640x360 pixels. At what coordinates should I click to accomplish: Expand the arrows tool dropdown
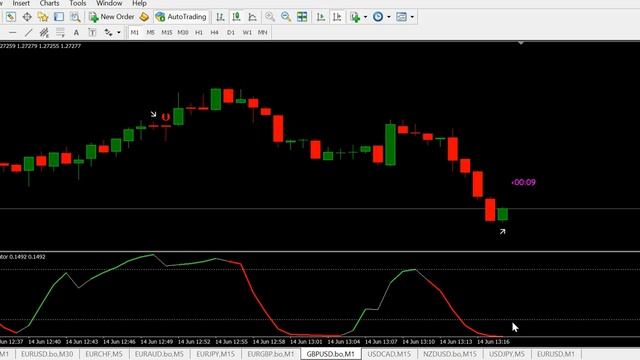tap(119, 32)
